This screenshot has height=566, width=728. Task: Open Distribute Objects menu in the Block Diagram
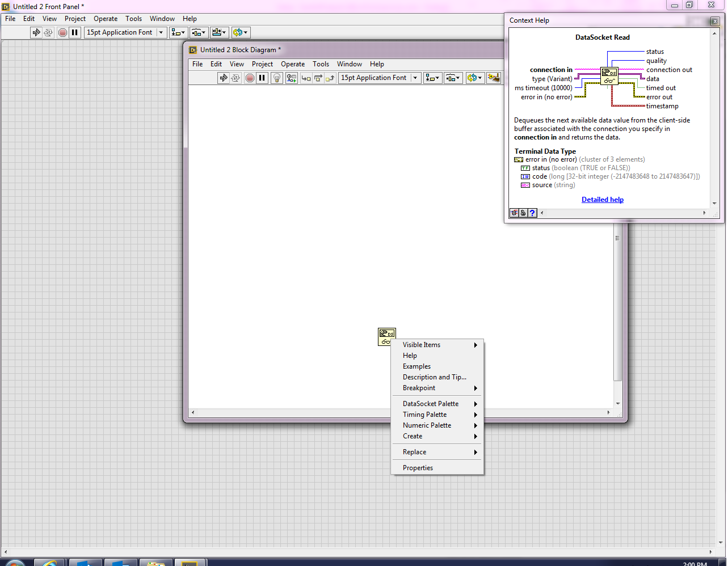[x=453, y=78]
